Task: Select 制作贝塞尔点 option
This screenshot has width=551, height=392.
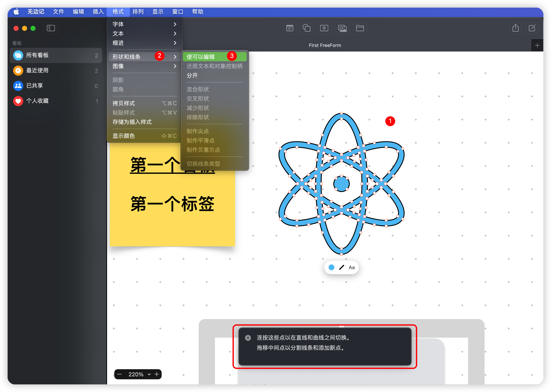Action: [x=203, y=150]
